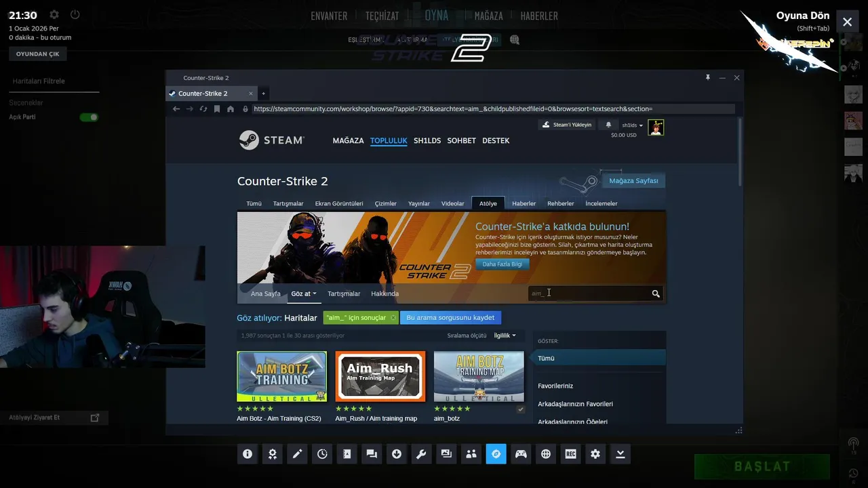Image resolution: width=868 pixels, height=488 pixels.
Task: Open overlay settings gear in bottom toolbar
Action: 595,454
